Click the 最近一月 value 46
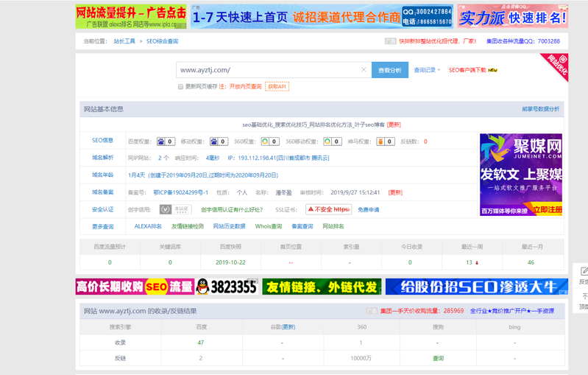The width and height of the screenshot is (588, 375). [531, 262]
